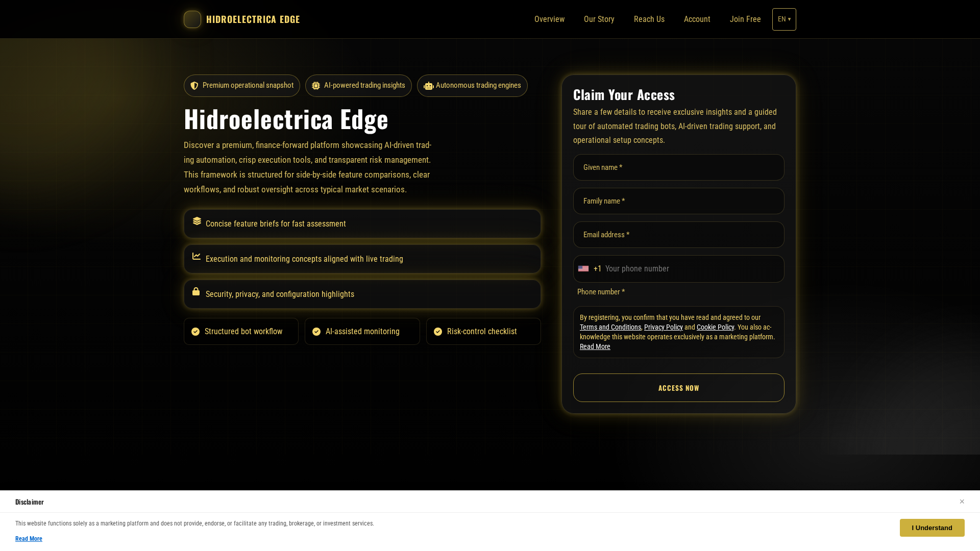
Task: Open the Cookie Policy link
Action: (715, 327)
